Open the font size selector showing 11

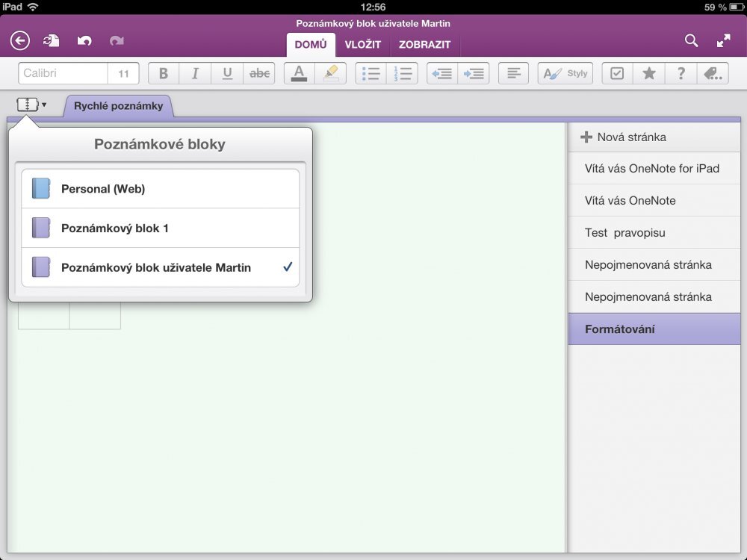123,72
